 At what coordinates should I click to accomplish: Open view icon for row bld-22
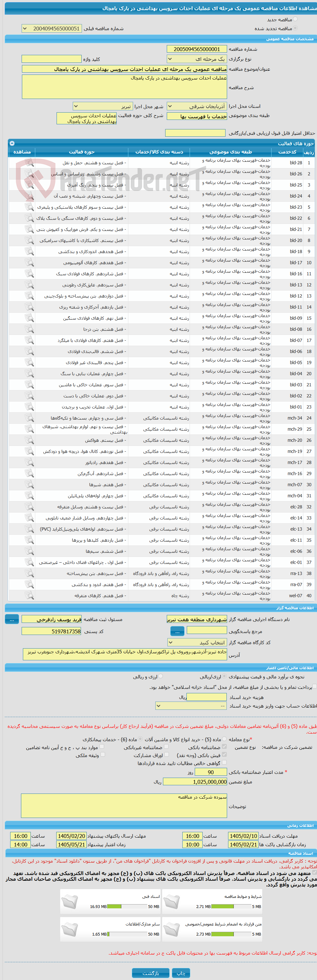click(29, 219)
